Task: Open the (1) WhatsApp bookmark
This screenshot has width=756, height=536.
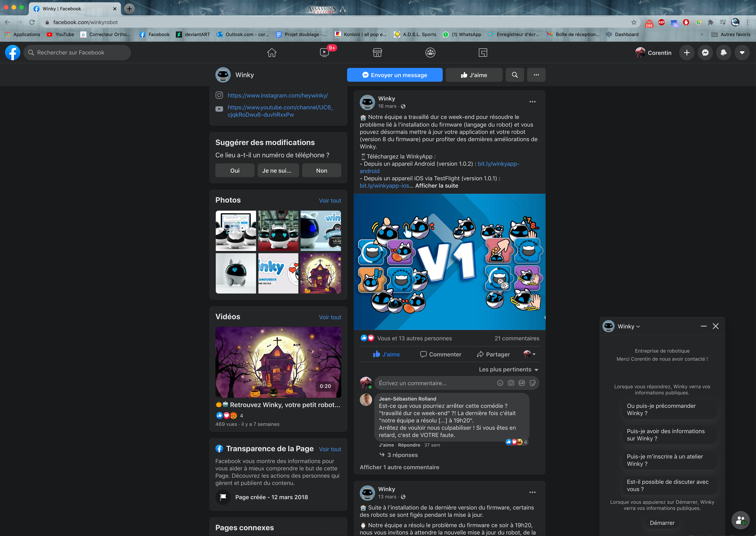Action: 462,34
